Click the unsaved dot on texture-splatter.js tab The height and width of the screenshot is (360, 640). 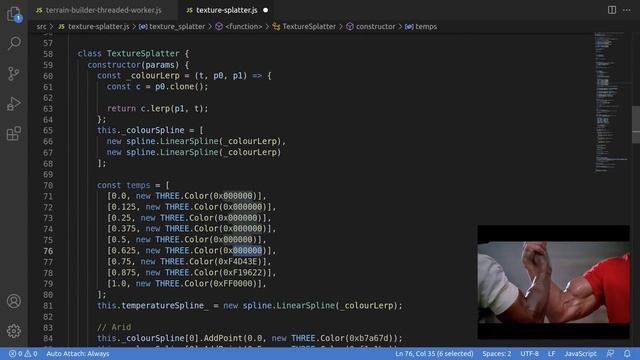click(x=266, y=10)
